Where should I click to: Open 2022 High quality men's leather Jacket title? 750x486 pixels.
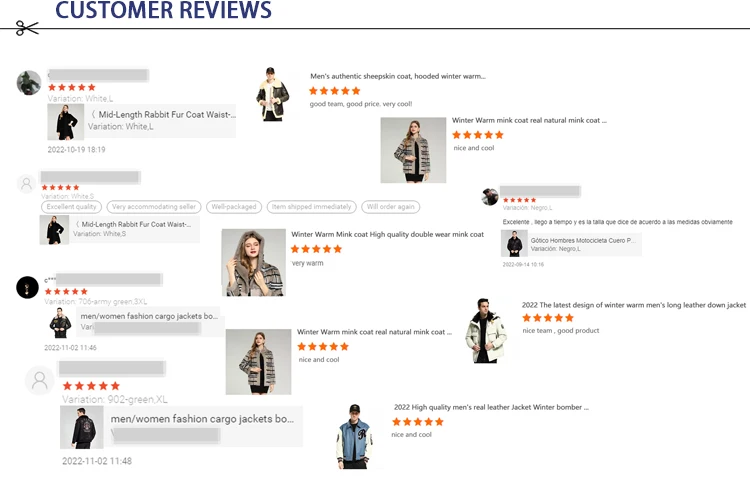491,407
